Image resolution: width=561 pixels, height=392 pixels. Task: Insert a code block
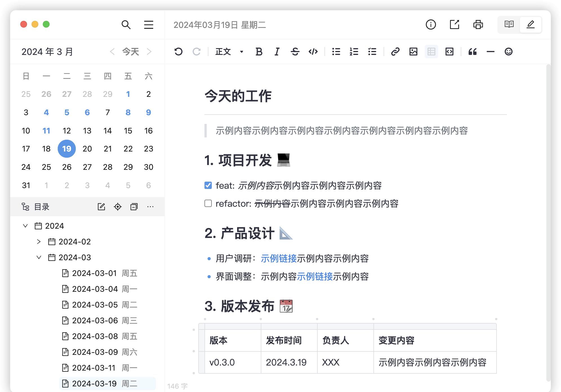click(x=449, y=52)
